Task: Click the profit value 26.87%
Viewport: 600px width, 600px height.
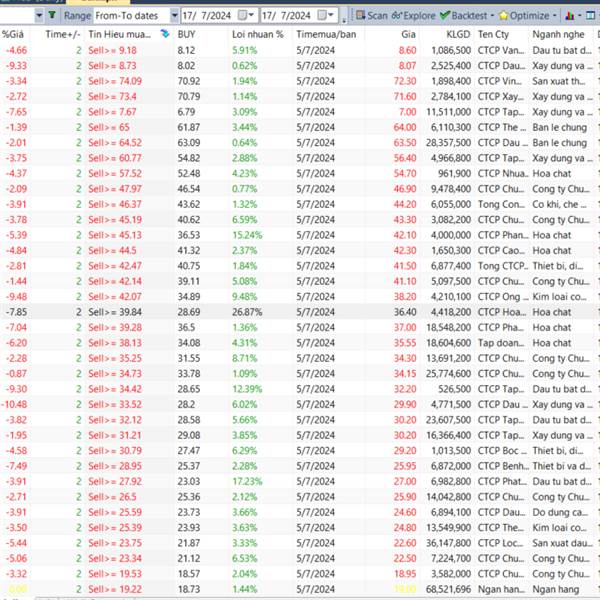Action: [247, 312]
